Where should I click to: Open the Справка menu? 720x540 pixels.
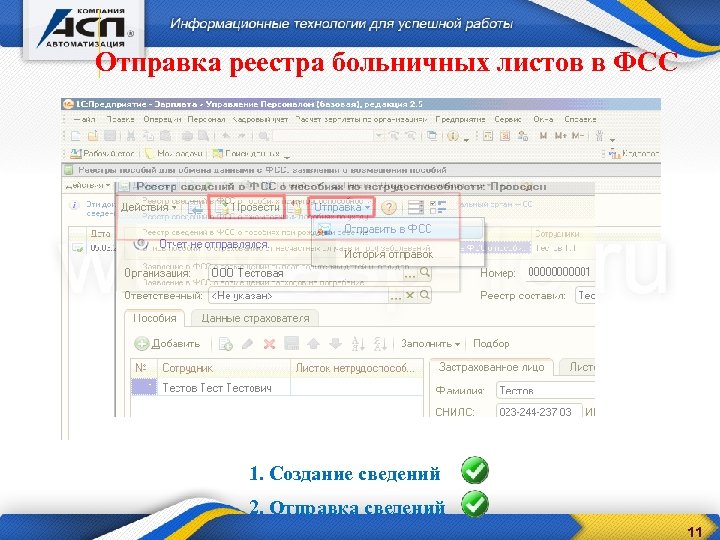click(x=580, y=119)
